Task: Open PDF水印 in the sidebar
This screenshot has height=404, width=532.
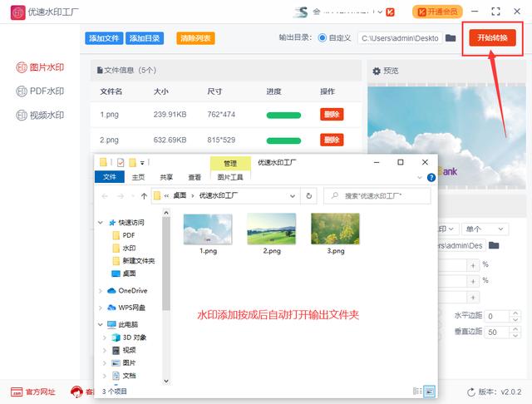Action: pos(40,91)
